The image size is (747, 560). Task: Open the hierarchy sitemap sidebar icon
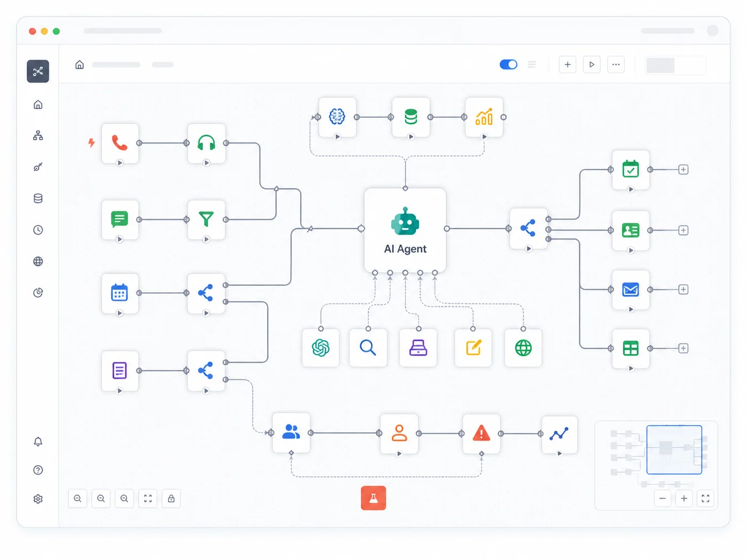pos(38,135)
